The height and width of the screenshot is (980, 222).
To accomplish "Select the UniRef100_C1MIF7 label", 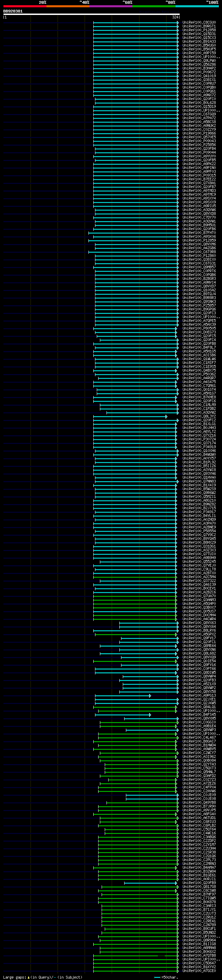I will [199, 363].
